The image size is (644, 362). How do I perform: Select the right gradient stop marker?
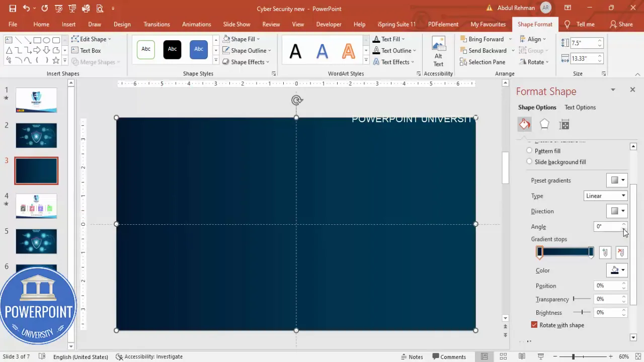point(591,252)
